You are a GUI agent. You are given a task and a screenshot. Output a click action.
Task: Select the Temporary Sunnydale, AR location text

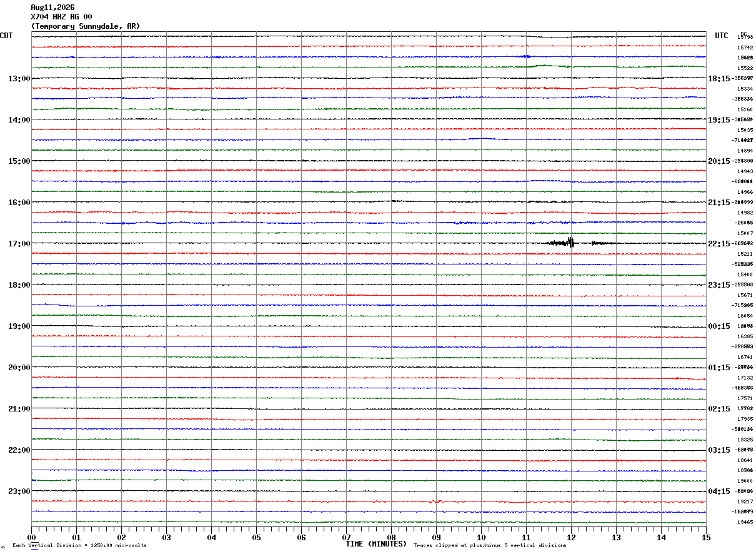click(x=86, y=26)
